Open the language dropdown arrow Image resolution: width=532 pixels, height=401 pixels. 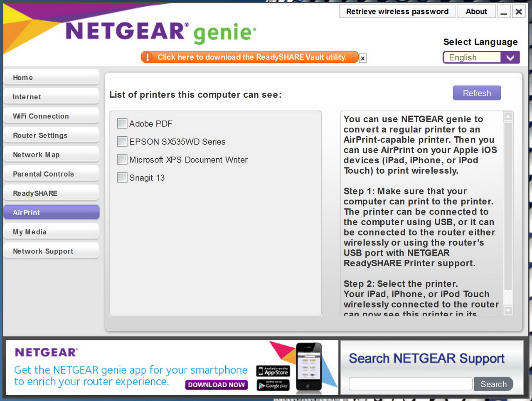click(510, 57)
